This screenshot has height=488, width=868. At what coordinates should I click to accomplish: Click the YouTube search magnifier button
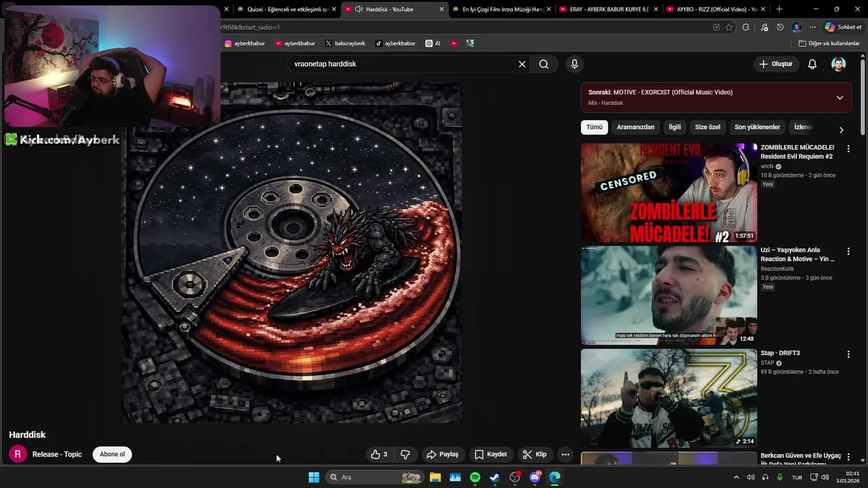(544, 64)
